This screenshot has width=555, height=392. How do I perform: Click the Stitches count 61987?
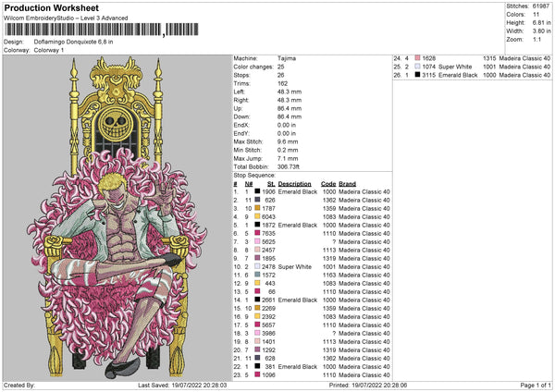(541, 6)
